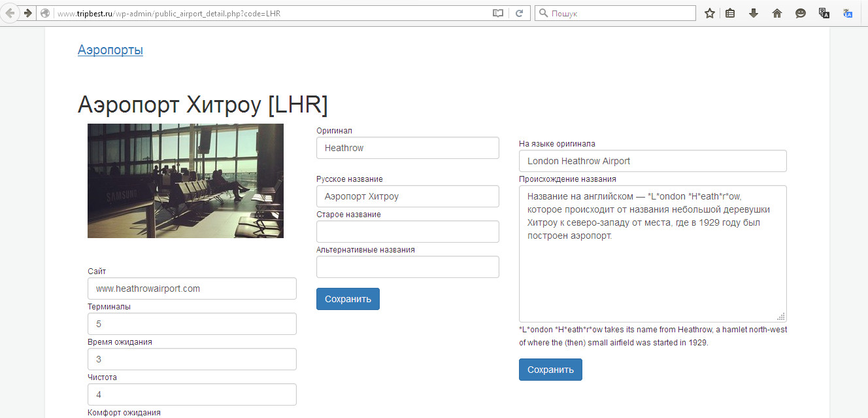Screen dimensions: 868x418
Task: Click the airport terminal photo
Action: click(x=186, y=181)
